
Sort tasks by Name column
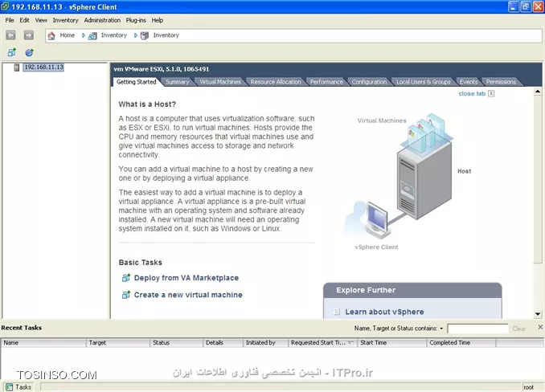[43, 343]
